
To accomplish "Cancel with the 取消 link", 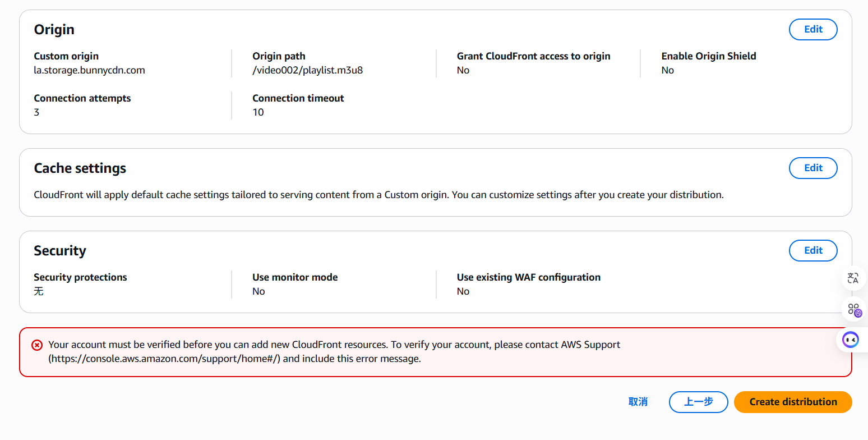I will point(638,402).
